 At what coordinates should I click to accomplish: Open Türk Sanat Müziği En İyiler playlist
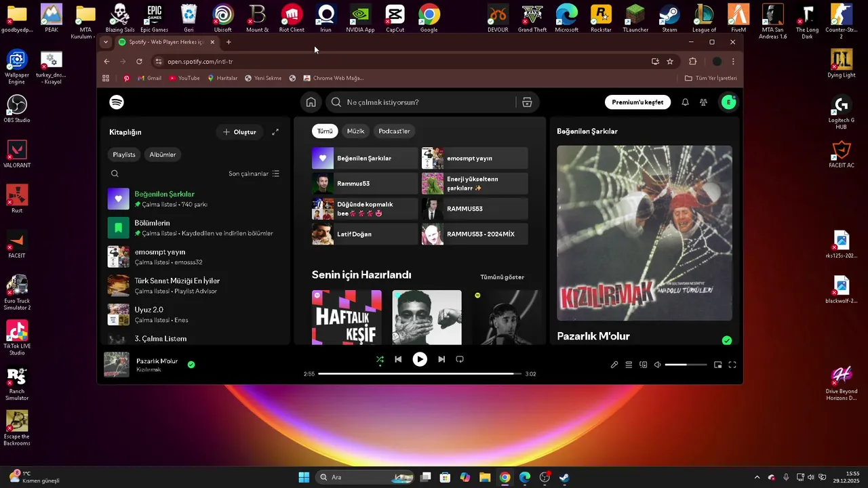(x=195, y=285)
